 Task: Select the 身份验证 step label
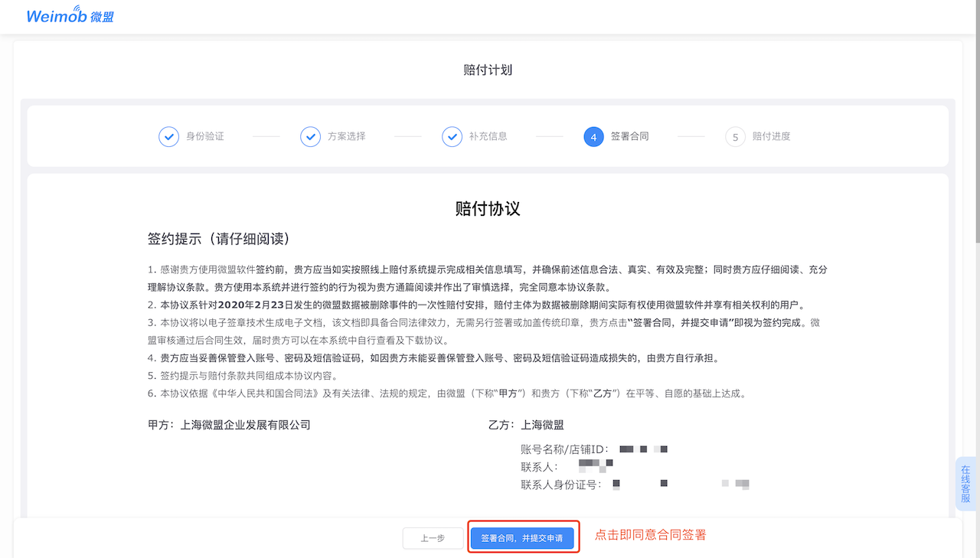point(205,136)
